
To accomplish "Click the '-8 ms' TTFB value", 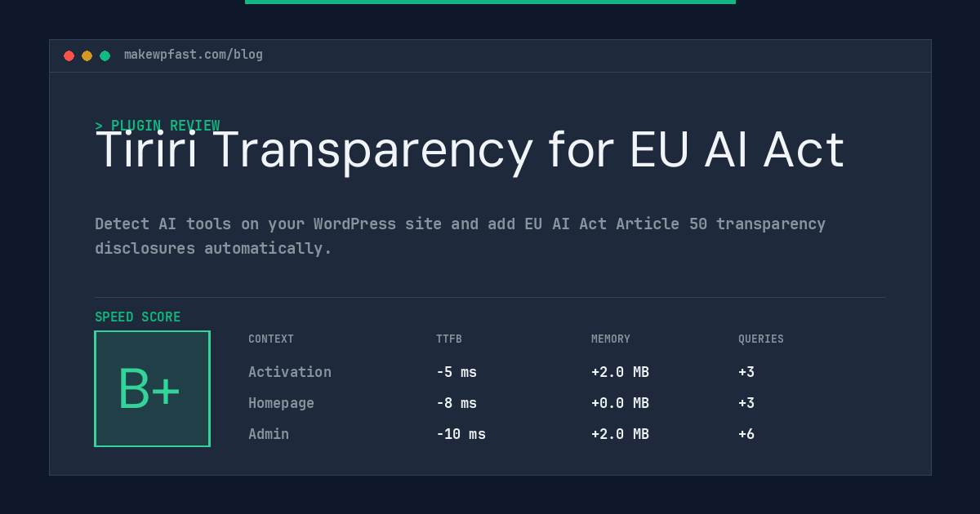I will coord(457,403).
